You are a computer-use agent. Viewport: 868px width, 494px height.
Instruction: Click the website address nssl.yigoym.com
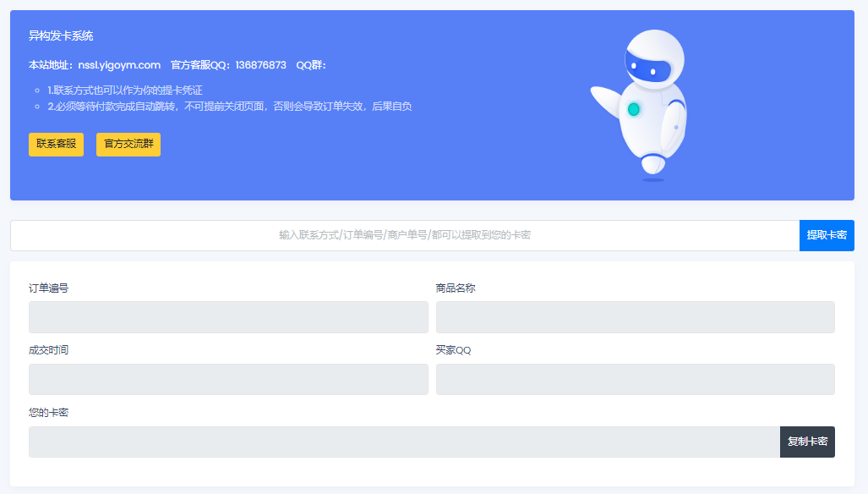[x=119, y=64]
